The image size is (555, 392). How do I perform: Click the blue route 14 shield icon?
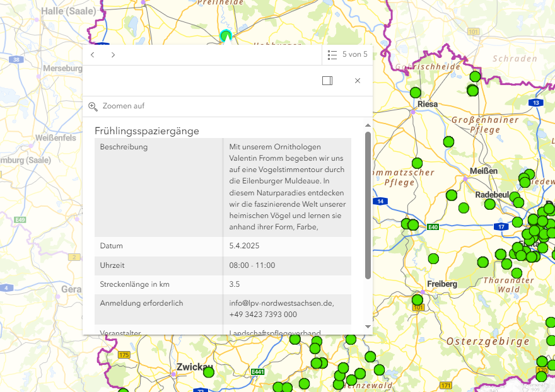(380, 201)
